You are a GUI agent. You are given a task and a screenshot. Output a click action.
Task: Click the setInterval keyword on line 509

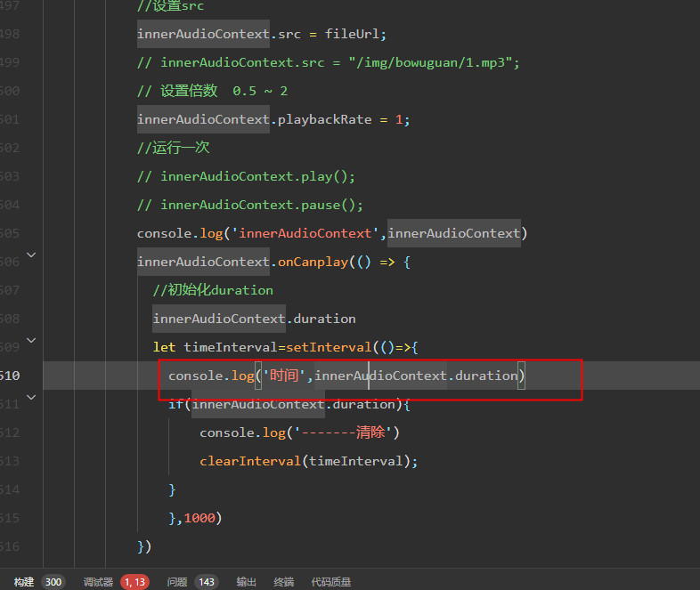click(329, 347)
